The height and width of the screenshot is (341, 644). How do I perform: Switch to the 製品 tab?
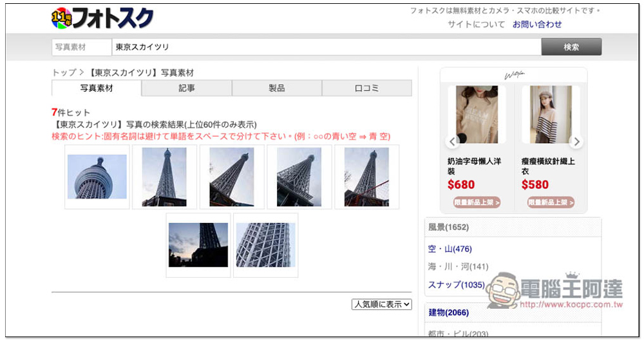point(277,88)
